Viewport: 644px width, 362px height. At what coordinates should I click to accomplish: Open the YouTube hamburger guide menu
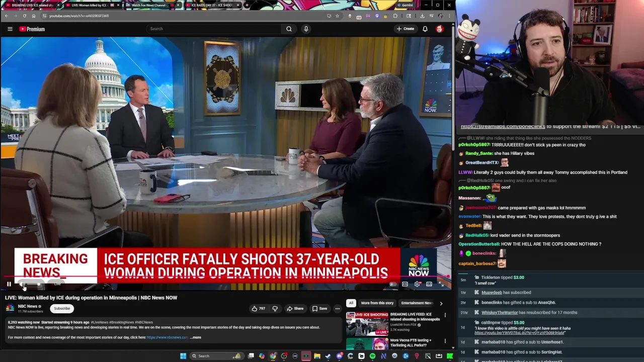[10, 29]
